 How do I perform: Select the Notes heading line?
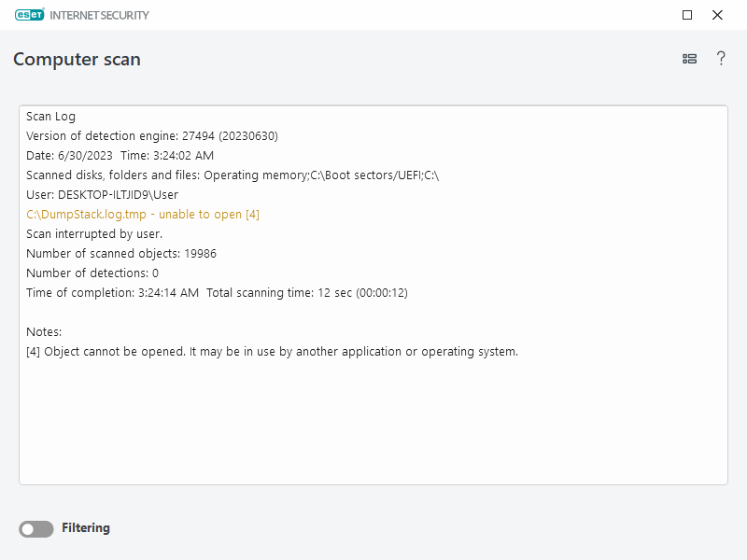coord(44,332)
